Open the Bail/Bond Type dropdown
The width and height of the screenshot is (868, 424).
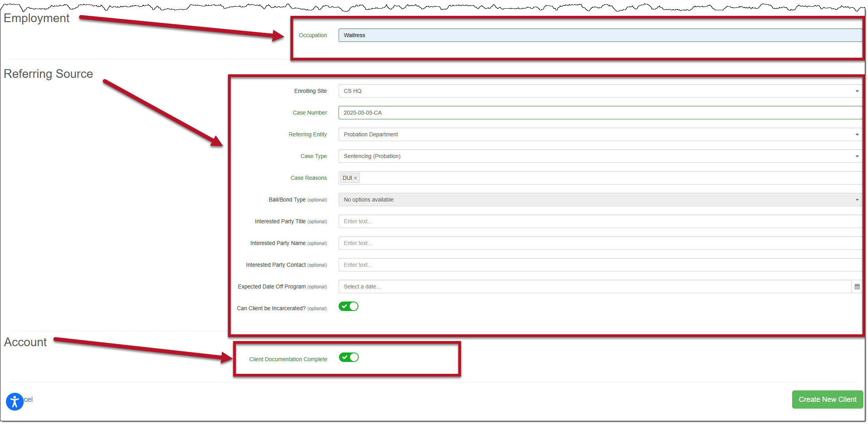point(600,200)
